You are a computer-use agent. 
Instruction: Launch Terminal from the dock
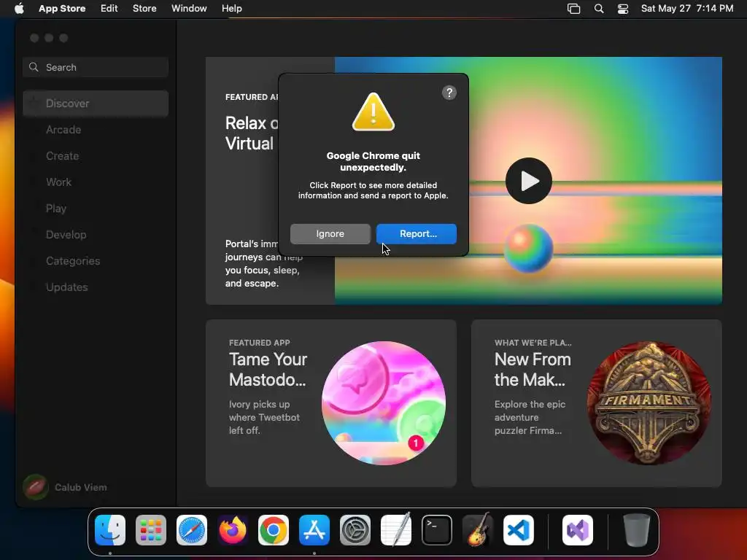pos(437,530)
